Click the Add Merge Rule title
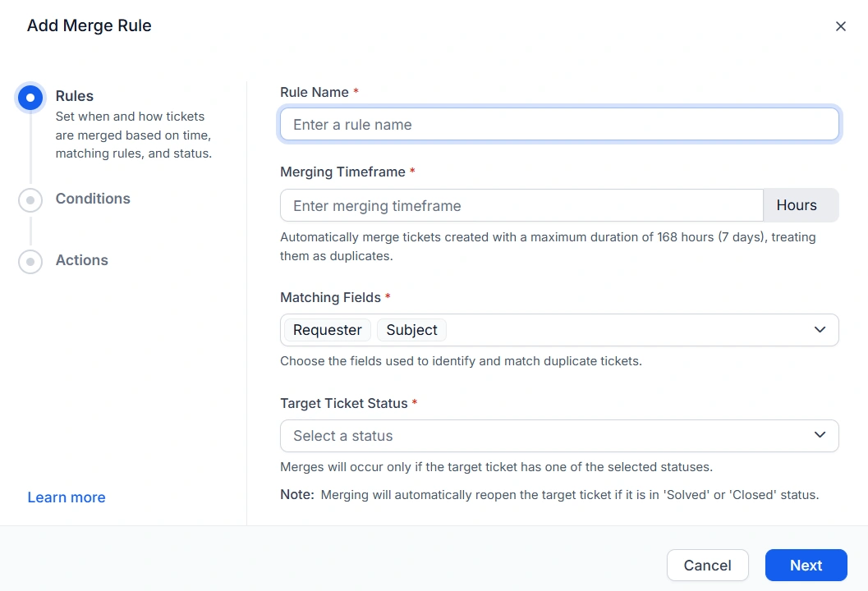Screen dimensions: 868x591 click(90, 25)
